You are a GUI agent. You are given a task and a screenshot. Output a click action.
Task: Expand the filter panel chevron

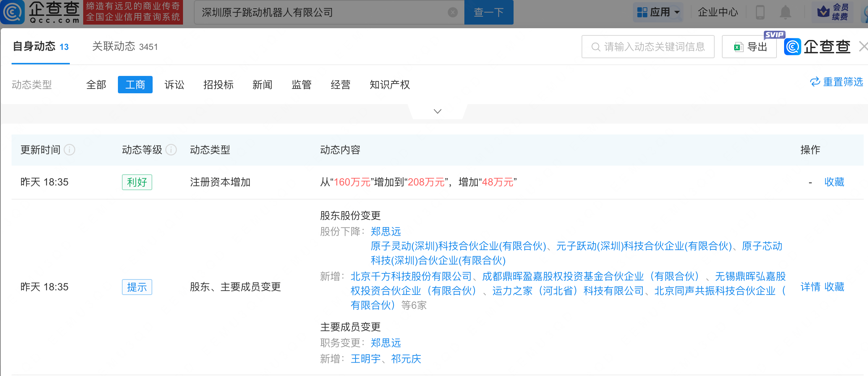[x=438, y=111]
